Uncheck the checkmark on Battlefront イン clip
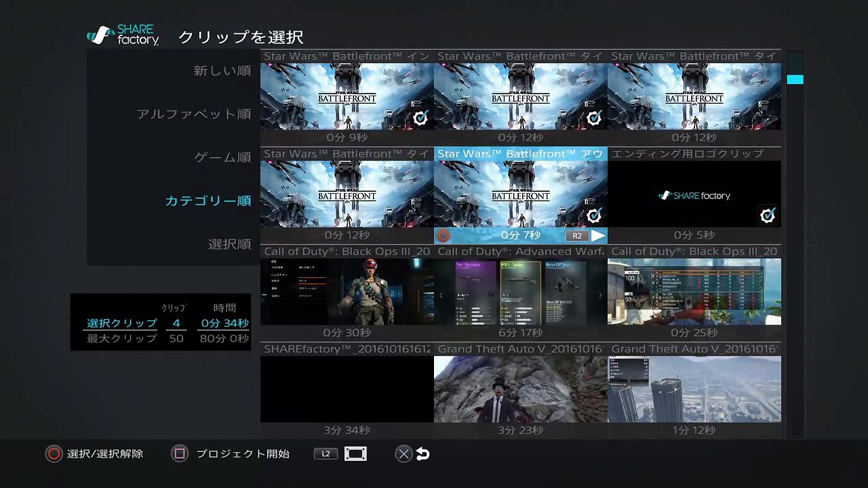This screenshot has width=868, height=488. [x=420, y=119]
